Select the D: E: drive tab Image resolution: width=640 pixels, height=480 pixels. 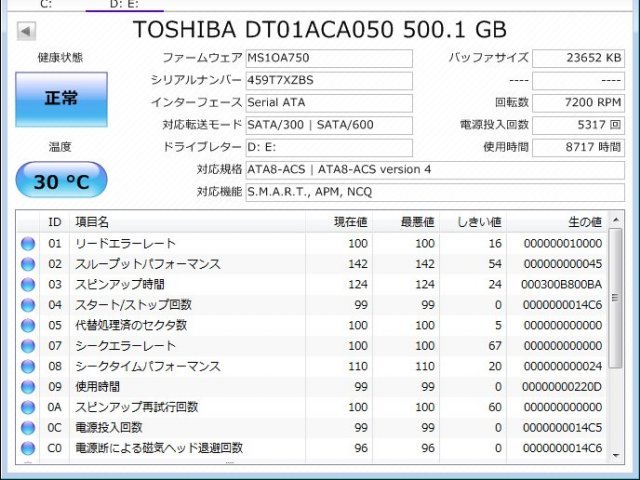click(124, 4)
